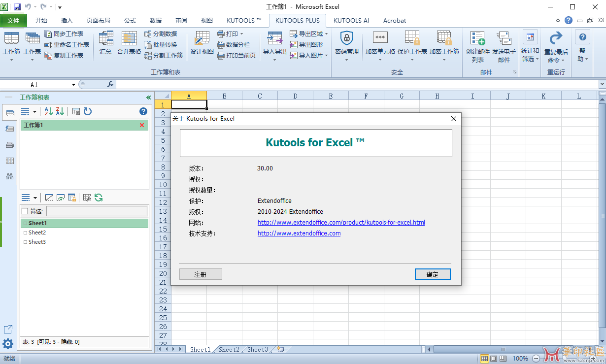
Task: Sort workbooks Z to A in pane
Action: (x=60, y=112)
